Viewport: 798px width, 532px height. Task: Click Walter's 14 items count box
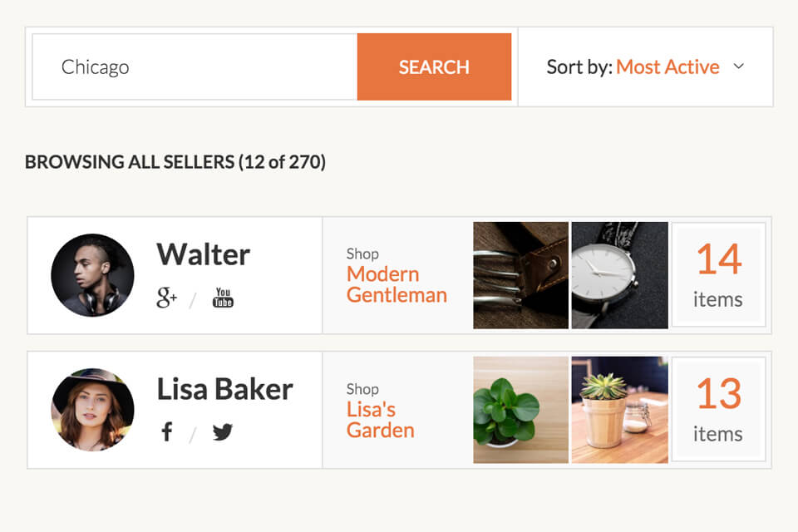718,275
